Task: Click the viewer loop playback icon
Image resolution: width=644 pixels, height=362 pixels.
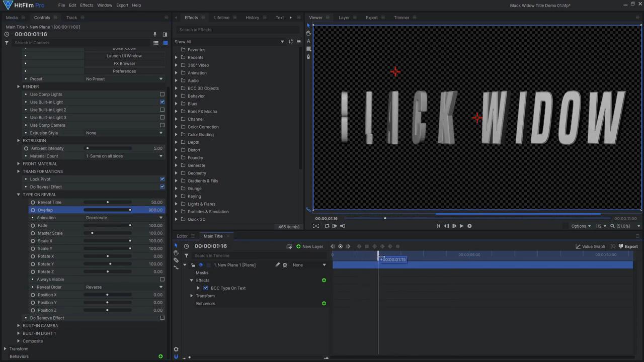Action: click(469, 226)
